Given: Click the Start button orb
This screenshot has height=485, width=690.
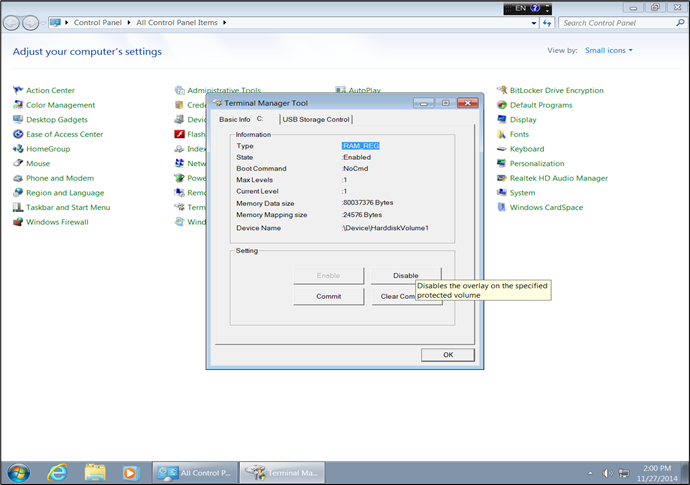Looking at the screenshot, I should click(x=19, y=471).
